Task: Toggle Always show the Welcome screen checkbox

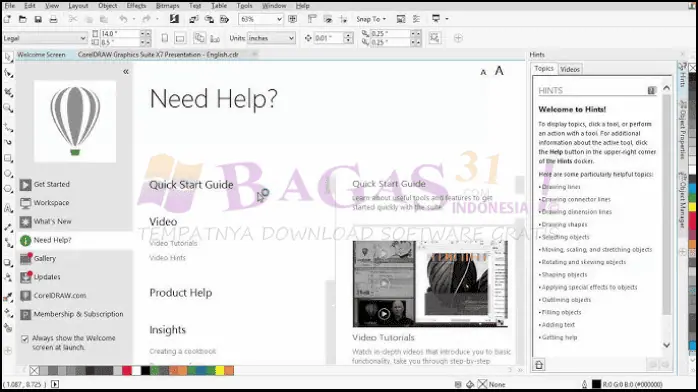Action: pos(25,339)
